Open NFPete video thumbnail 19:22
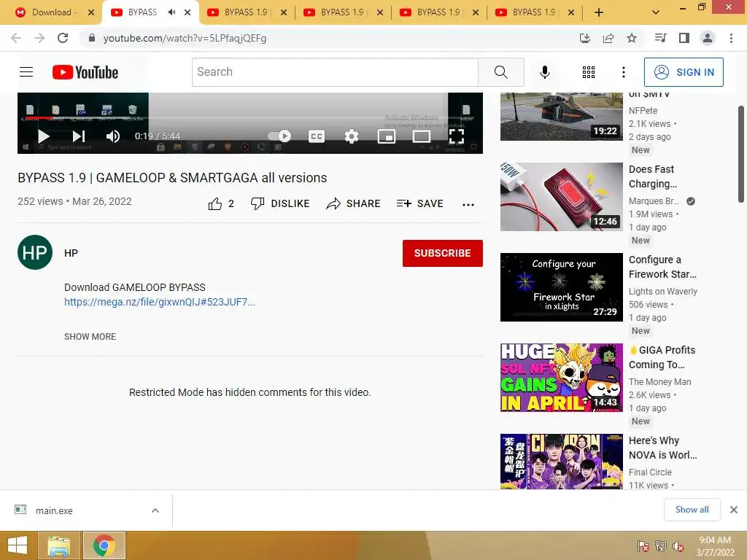The width and height of the screenshot is (747, 560). [561, 117]
